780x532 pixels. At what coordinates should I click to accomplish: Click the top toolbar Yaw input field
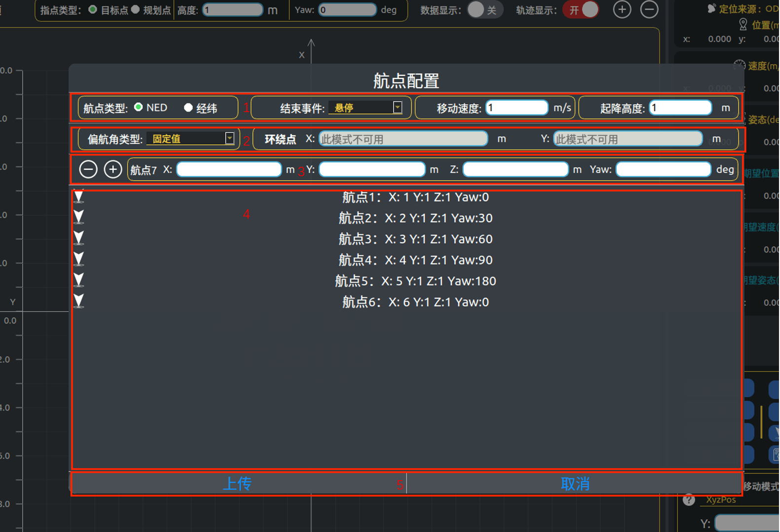point(347,9)
